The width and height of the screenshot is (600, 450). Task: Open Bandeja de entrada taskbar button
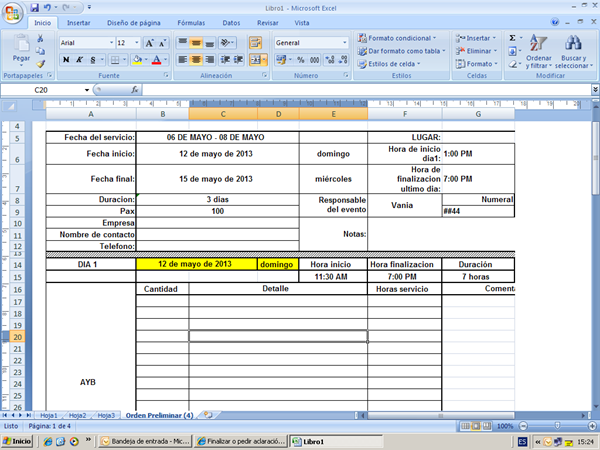tap(145, 441)
